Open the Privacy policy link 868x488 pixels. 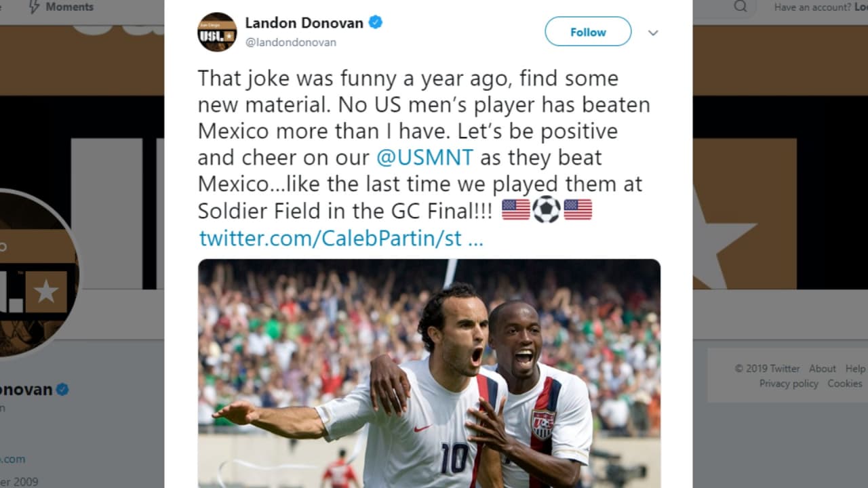click(789, 384)
